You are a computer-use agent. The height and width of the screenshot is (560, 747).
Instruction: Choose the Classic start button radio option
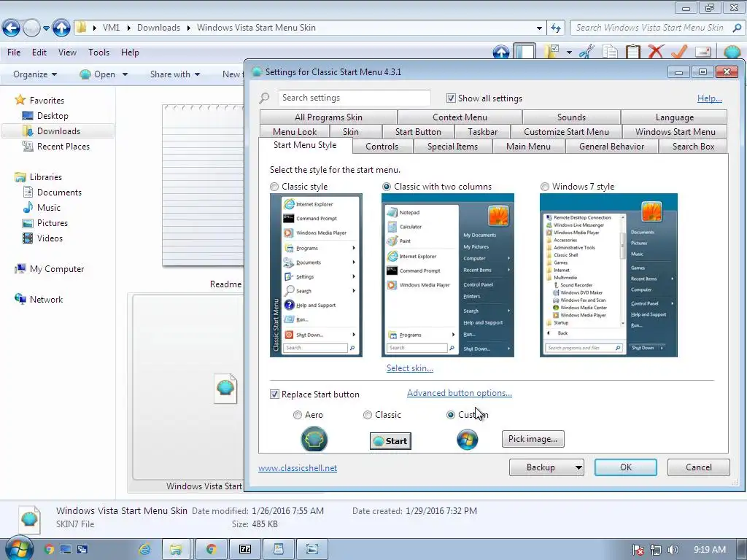[368, 415]
